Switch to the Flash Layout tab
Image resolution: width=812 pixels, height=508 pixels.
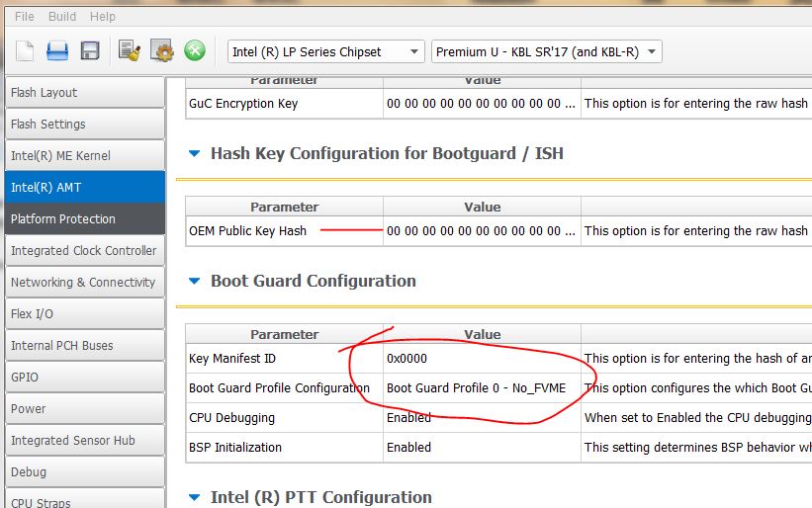click(83, 93)
